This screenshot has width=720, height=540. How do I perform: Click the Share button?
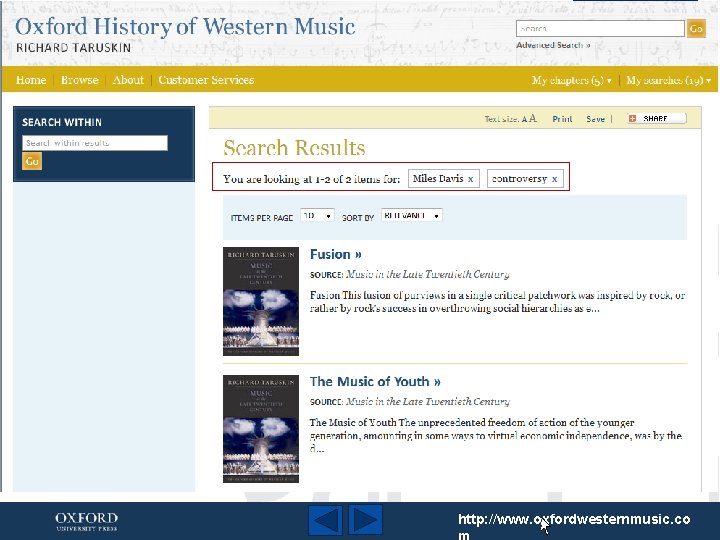(657, 118)
